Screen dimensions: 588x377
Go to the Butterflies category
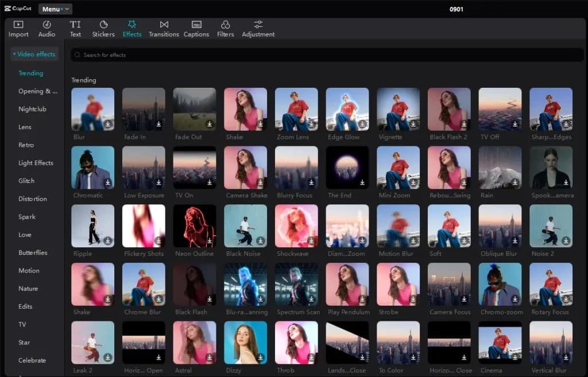33,252
